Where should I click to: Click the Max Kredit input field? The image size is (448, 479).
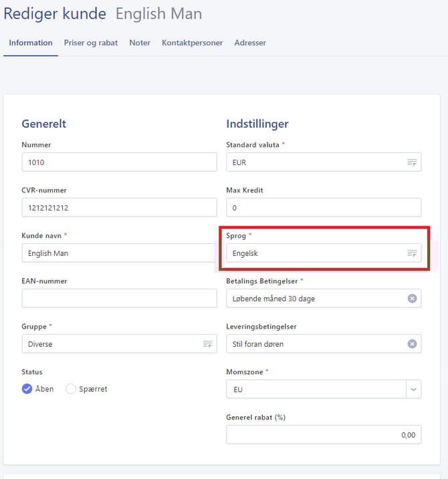[x=324, y=208]
